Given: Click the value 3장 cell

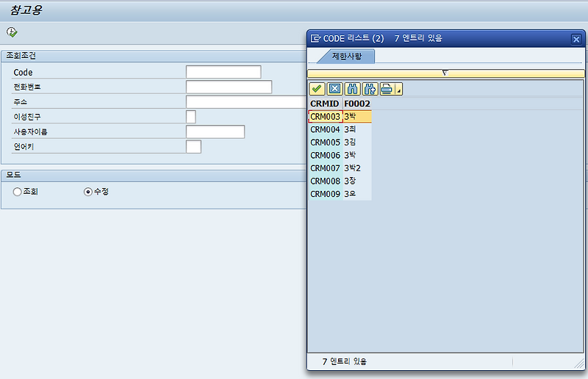Looking at the screenshot, I should pyautogui.click(x=357, y=181).
